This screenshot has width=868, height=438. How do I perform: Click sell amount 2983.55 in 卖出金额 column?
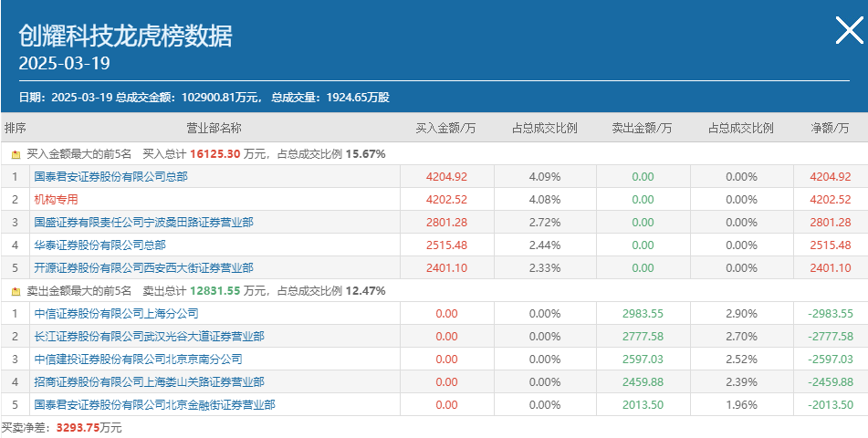point(643,313)
